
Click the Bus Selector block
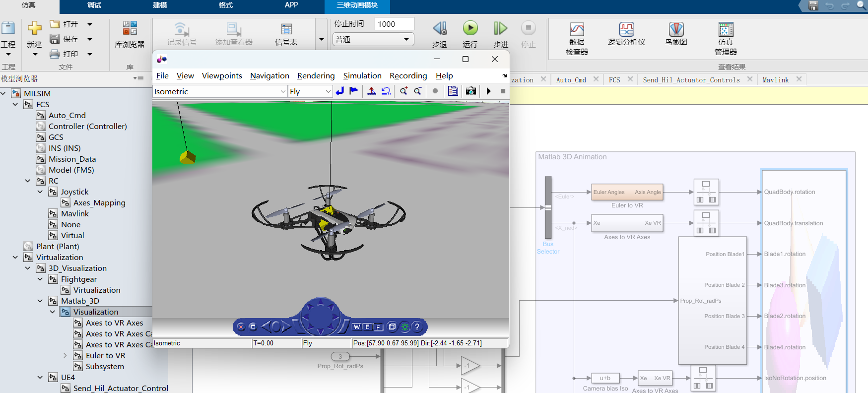[548, 207]
